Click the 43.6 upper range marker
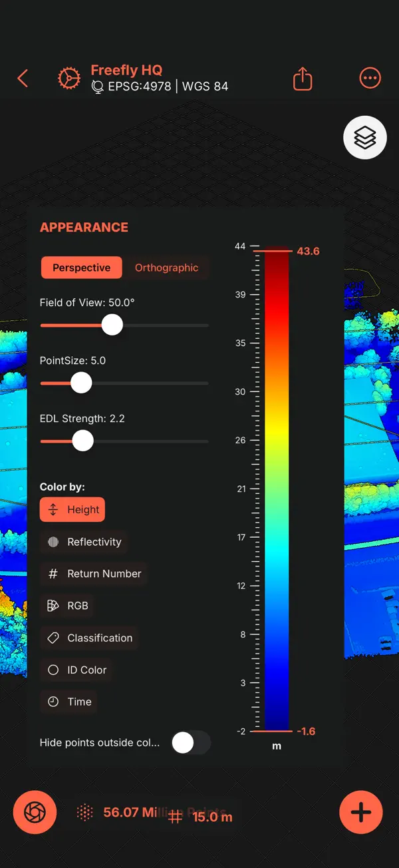The height and width of the screenshot is (868, 399). [x=308, y=251]
